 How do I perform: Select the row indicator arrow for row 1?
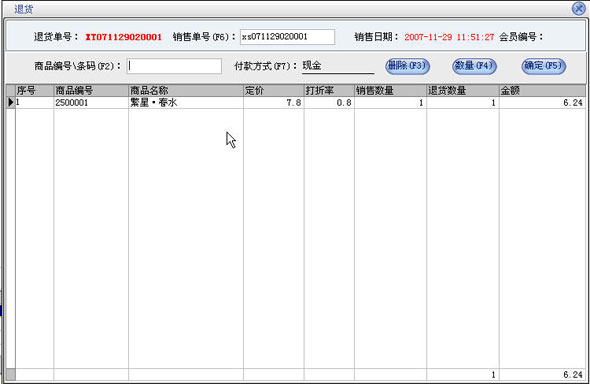(x=11, y=102)
